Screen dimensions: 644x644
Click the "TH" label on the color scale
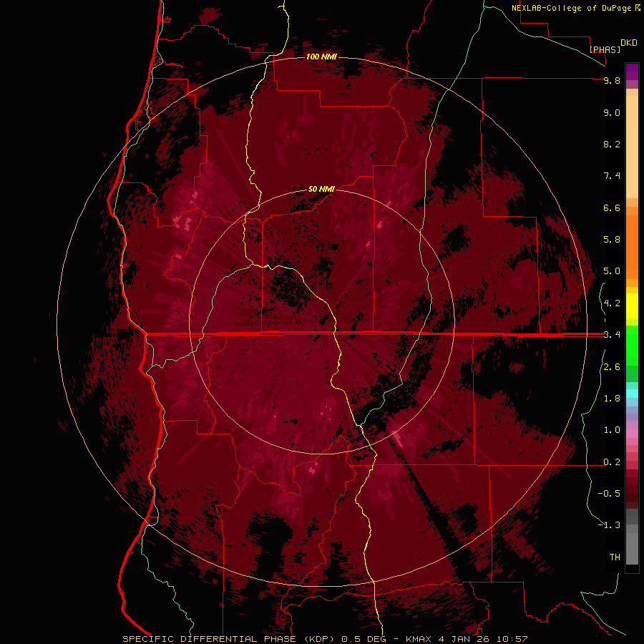[x=615, y=557]
